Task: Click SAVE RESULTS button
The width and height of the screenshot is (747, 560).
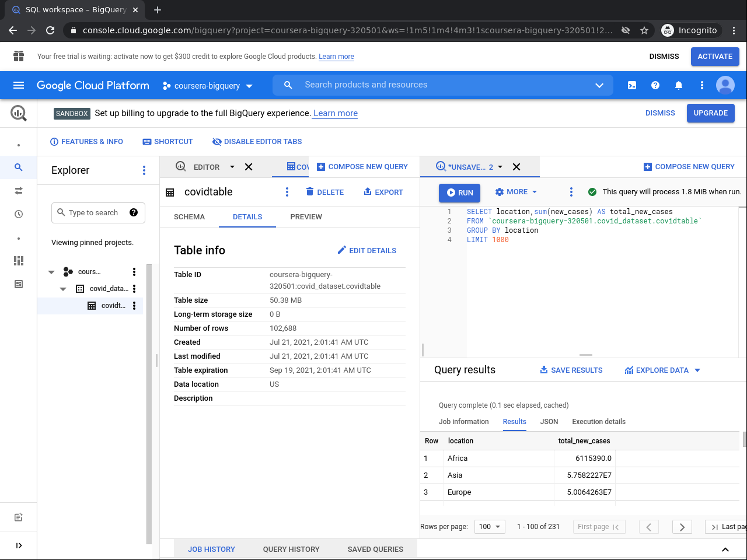Action: tap(571, 370)
